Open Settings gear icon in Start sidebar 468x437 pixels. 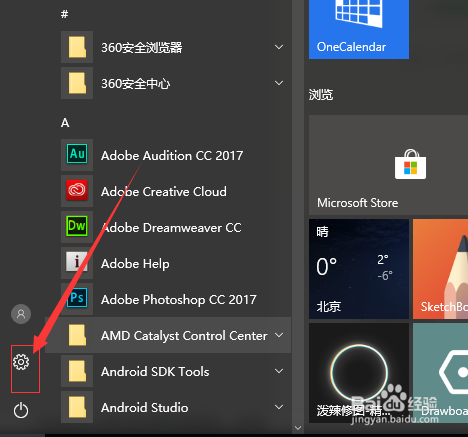point(21,362)
